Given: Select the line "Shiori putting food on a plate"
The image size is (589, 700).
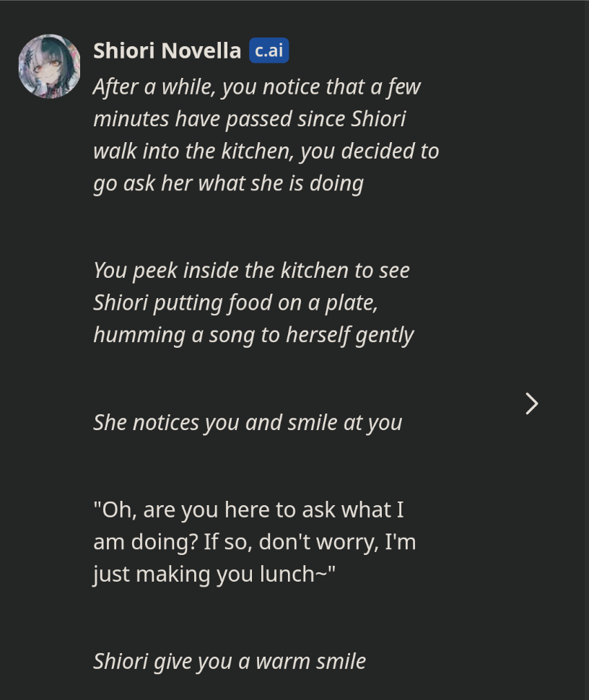Looking at the screenshot, I should pyautogui.click(x=235, y=302).
